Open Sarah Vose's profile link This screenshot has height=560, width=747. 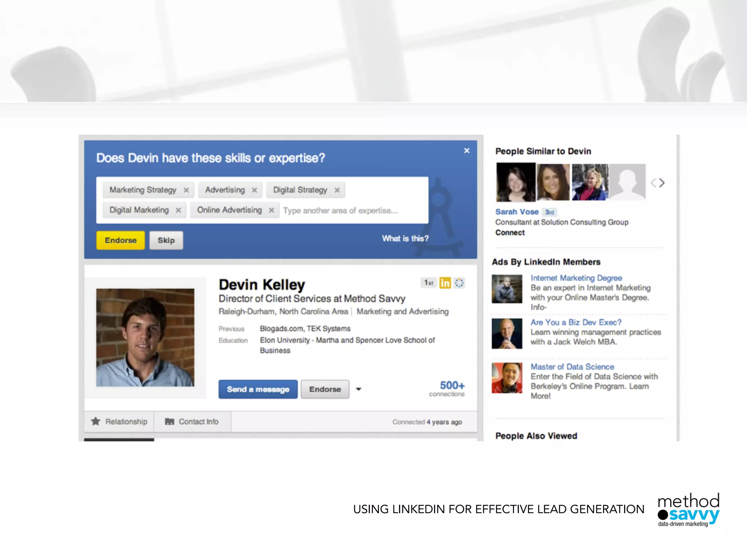(517, 212)
